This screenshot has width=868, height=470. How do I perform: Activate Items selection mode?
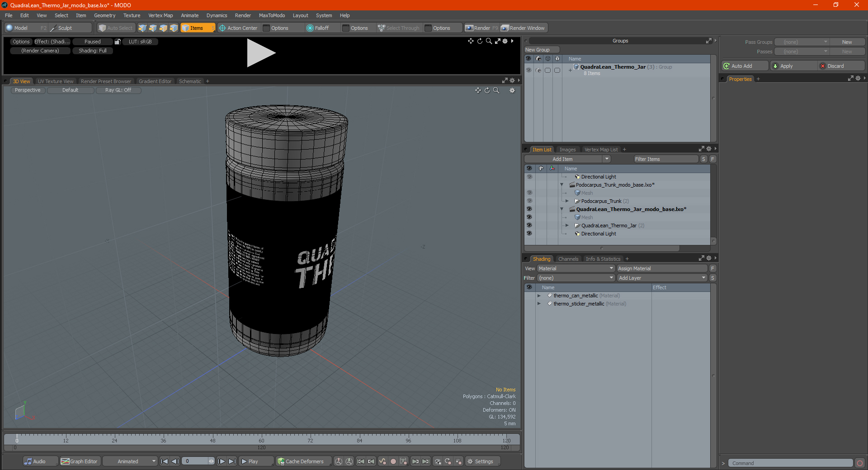198,28
